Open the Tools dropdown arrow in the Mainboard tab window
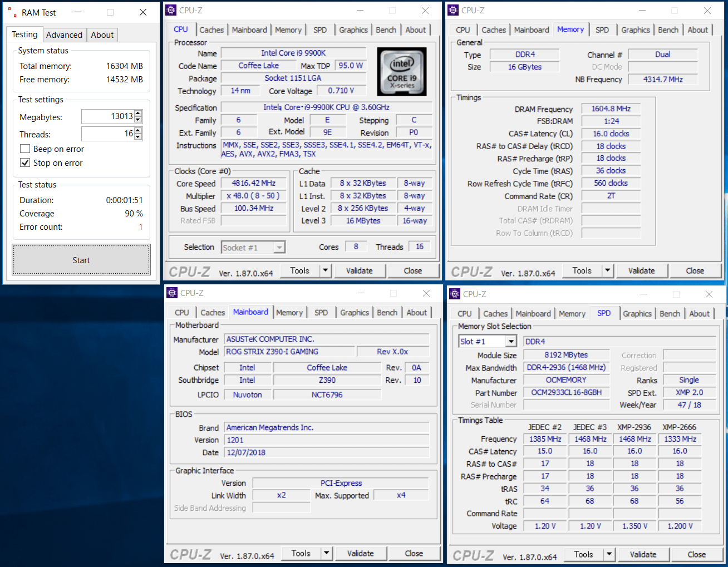Image resolution: width=728 pixels, height=567 pixels. [x=327, y=554]
